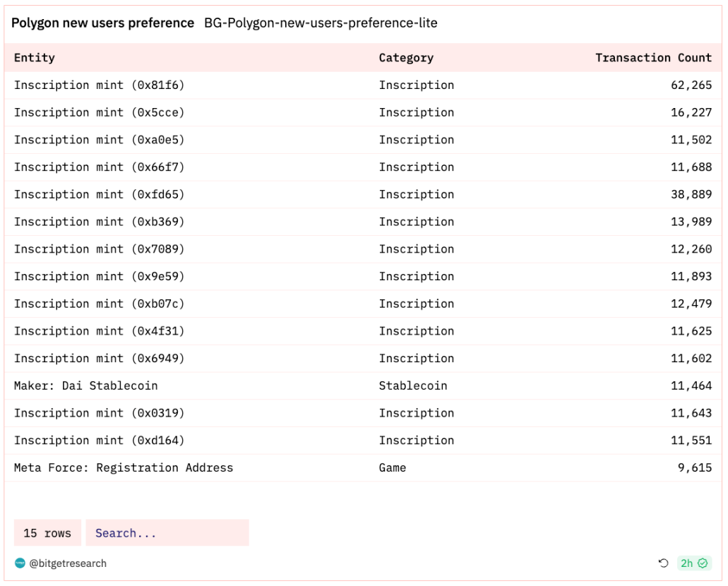Sort by the Entity column header

click(35, 58)
